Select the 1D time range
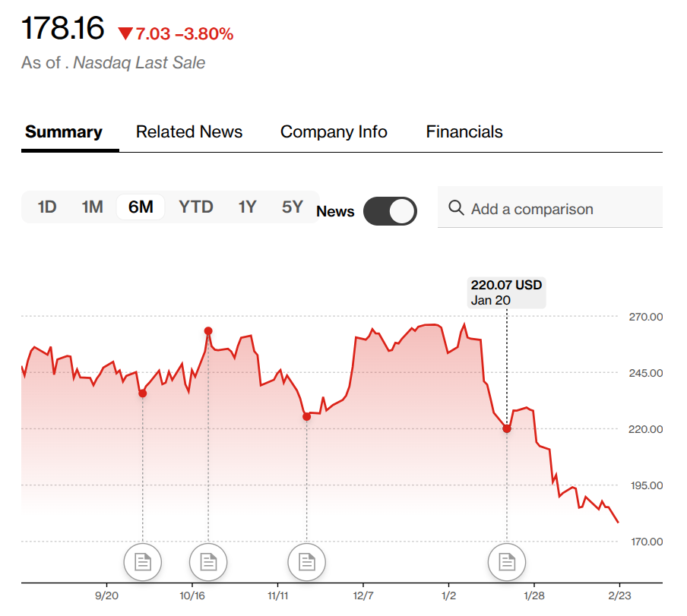 click(47, 207)
